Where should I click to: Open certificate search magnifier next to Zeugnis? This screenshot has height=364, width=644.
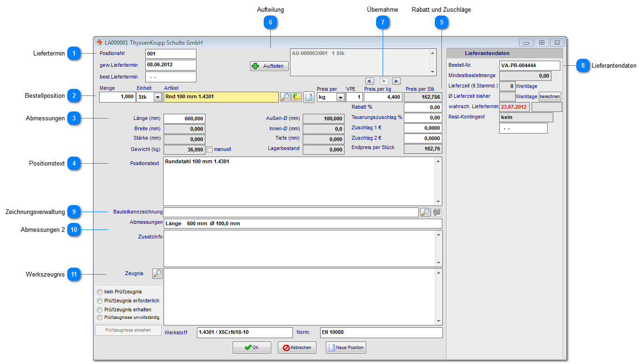[x=157, y=273]
